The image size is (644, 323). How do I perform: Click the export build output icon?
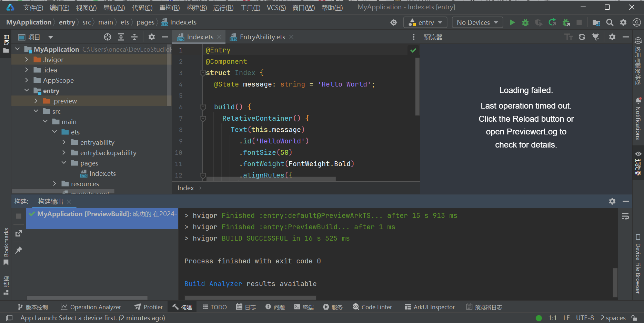19,233
